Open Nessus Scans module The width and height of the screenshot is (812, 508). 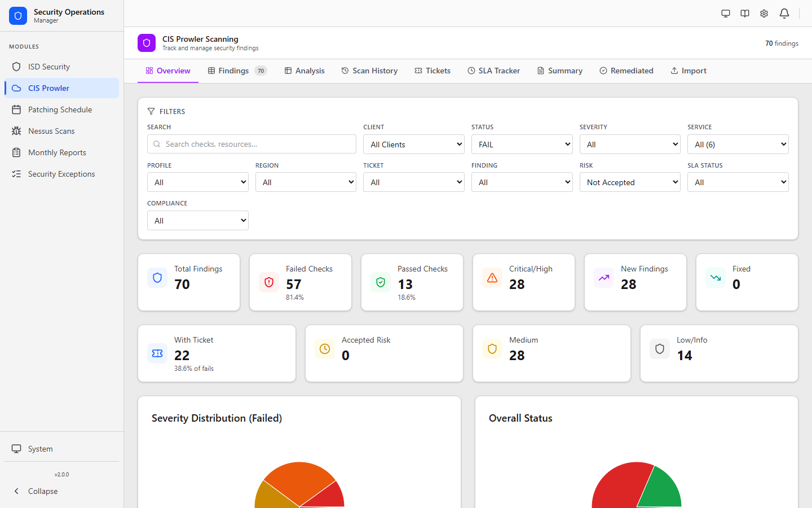pyautogui.click(x=62, y=131)
